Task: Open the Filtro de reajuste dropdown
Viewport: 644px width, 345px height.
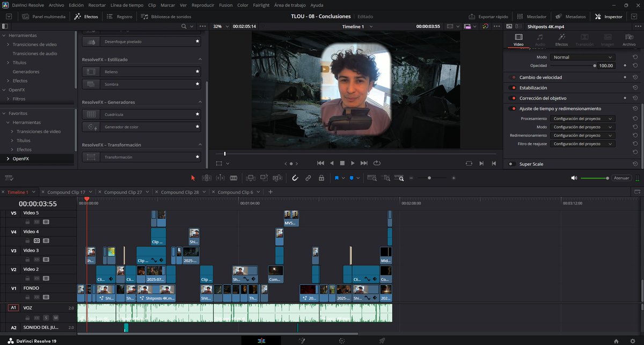Action: tap(582, 144)
